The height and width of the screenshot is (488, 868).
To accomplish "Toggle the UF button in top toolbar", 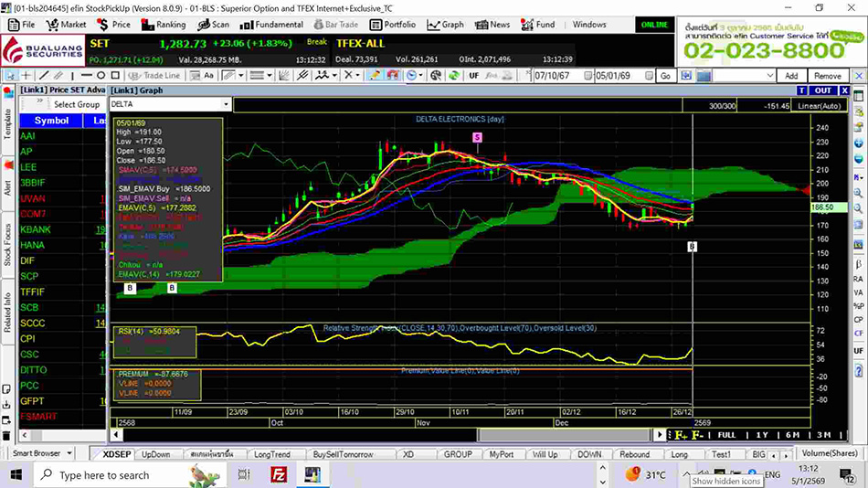I will tap(473, 76).
